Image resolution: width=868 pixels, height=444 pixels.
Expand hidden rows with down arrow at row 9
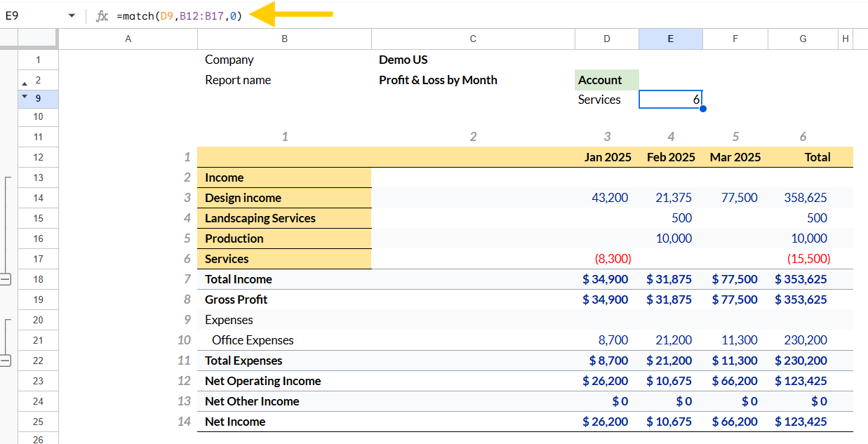[x=25, y=96]
